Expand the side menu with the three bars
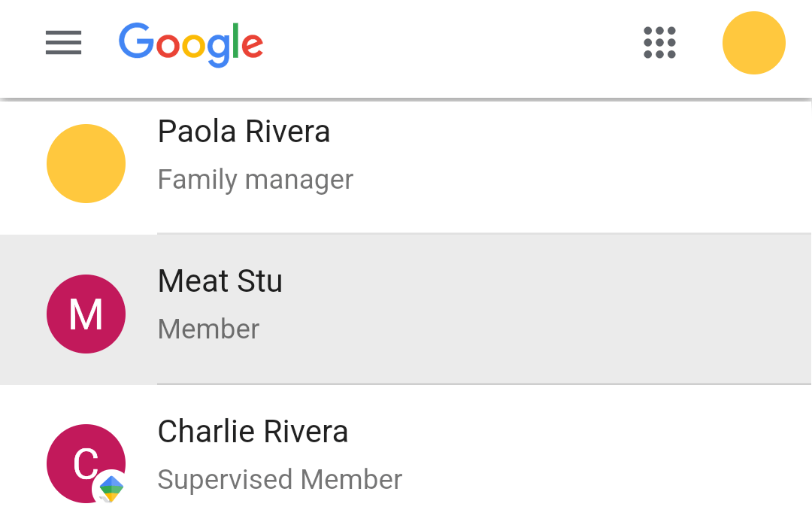This screenshot has height=531, width=812. 63,43
